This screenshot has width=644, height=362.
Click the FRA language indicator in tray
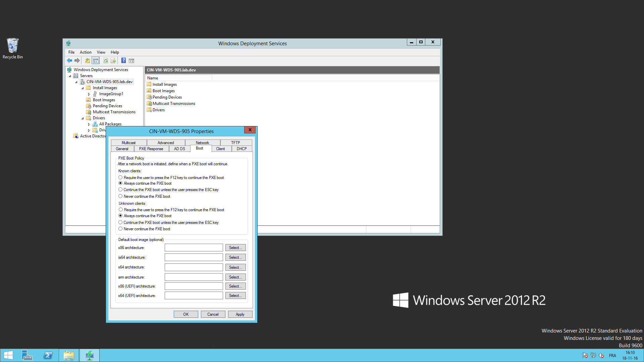pos(612,356)
